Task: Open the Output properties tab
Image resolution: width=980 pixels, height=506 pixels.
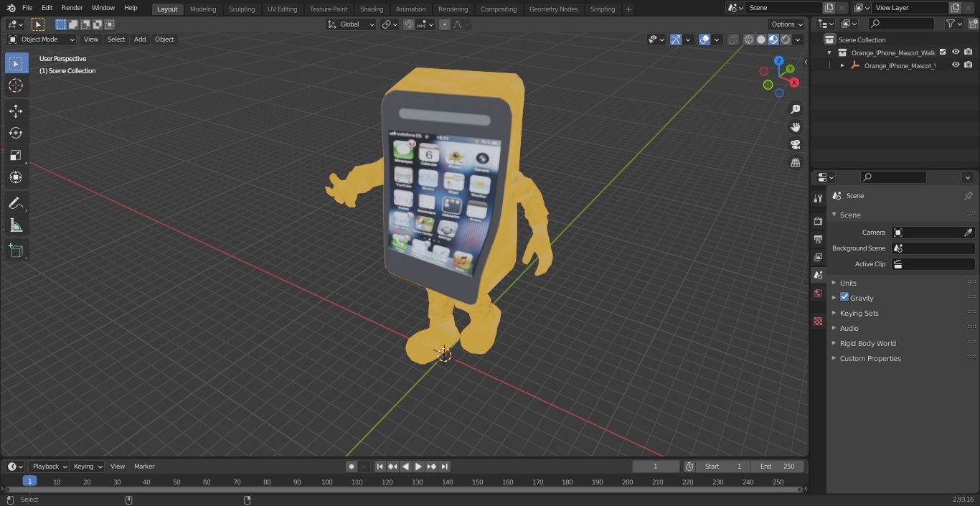Action: 818,239
